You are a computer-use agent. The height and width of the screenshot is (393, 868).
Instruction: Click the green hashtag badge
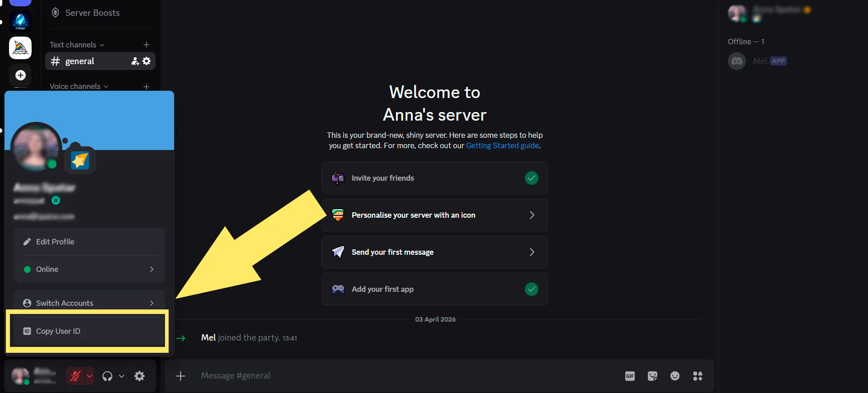tap(56, 201)
